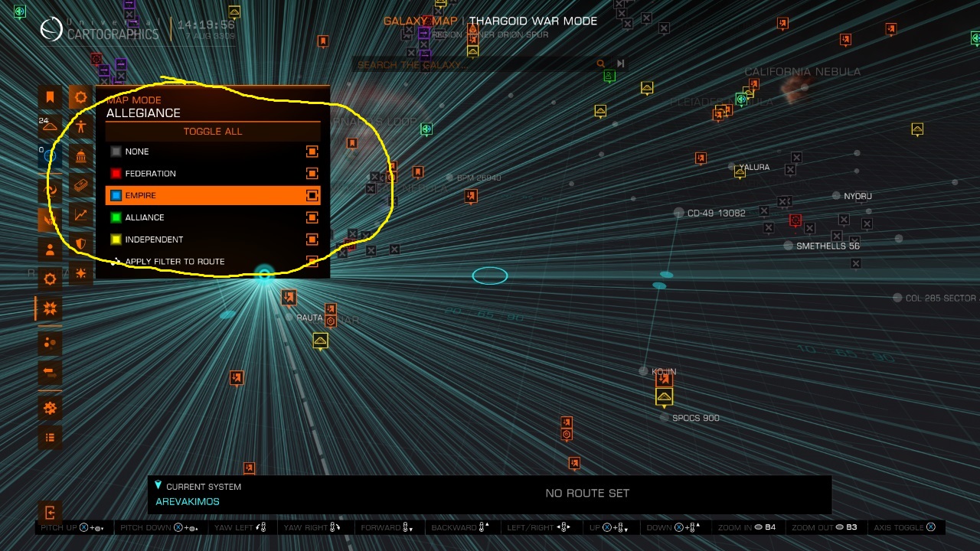Viewport: 980px width, 551px height.
Task: Click the green Alliance color swatch
Action: point(116,217)
